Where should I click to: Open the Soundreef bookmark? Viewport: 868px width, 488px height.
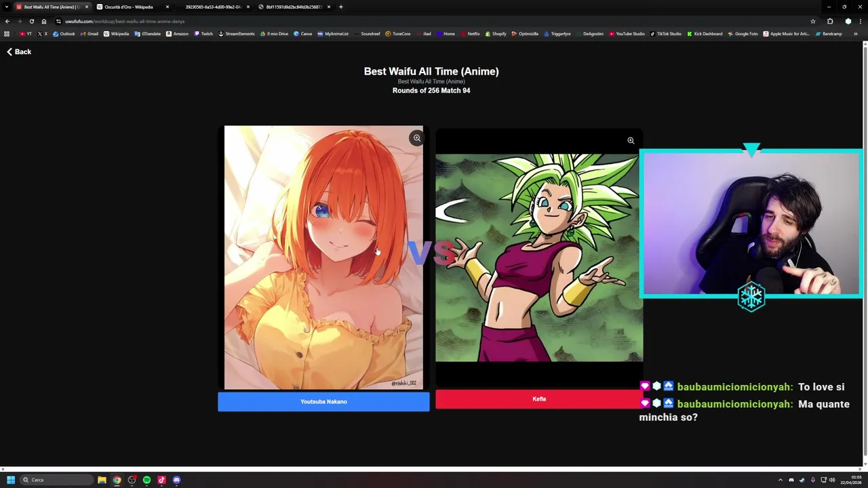coord(367,34)
